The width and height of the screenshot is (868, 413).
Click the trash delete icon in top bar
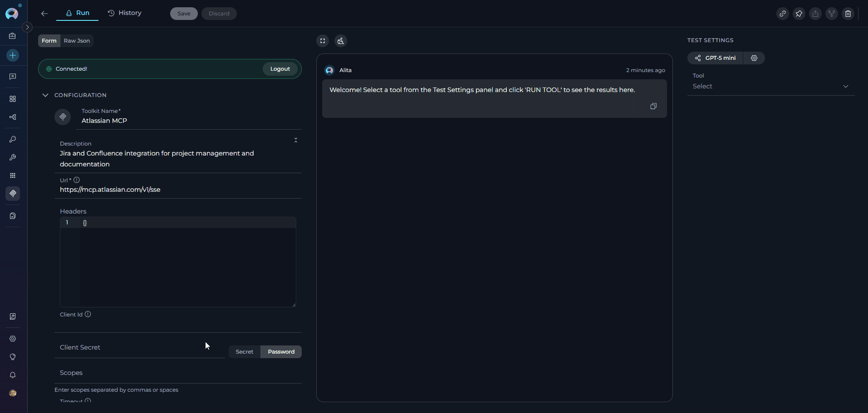pyautogui.click(x=848, y=14)
